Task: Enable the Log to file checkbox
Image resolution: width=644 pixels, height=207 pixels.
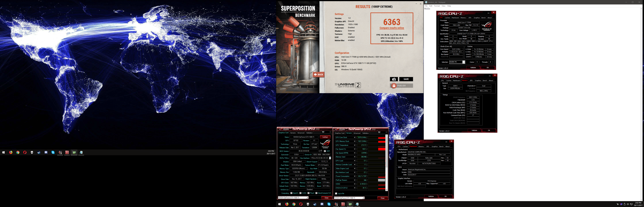Action: (336, 193)
